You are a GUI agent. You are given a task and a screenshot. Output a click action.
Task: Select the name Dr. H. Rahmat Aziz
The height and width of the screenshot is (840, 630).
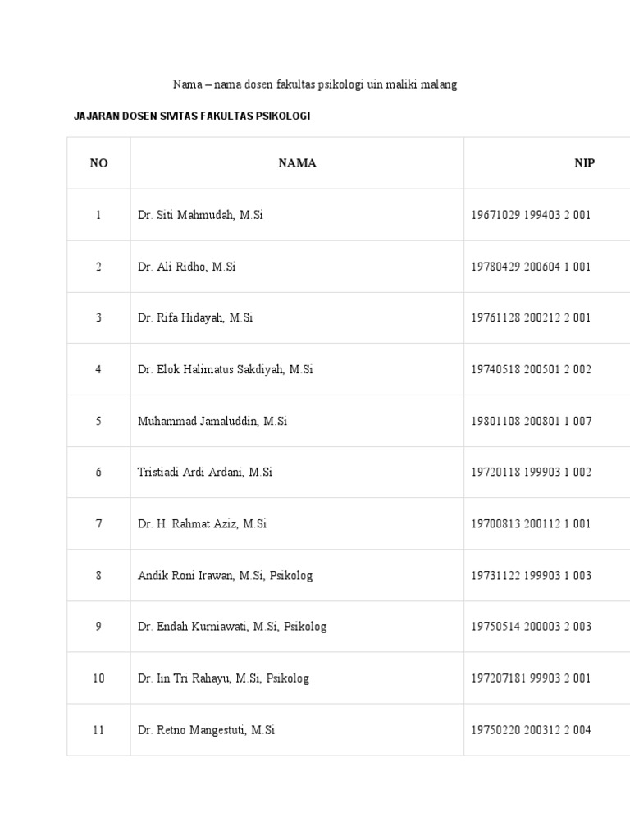[202, 524]
